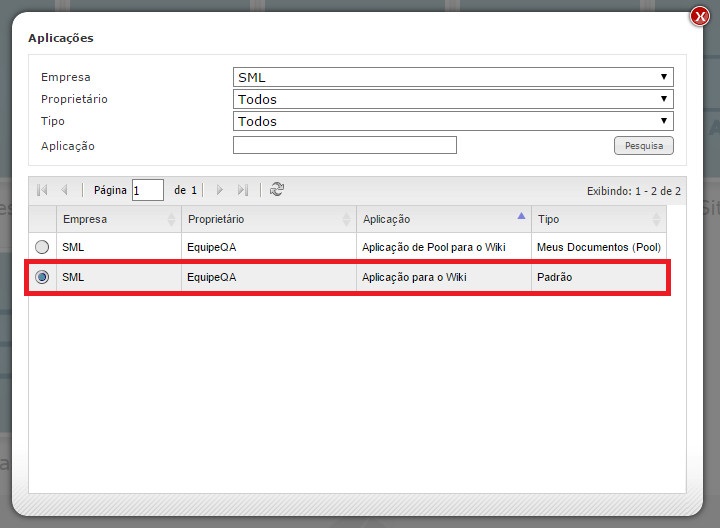Image resolution: width=720 pixels, height=528 pixels.
Task: Select radio button for Aplicação para o Wiki
Action: click(42, 278)
